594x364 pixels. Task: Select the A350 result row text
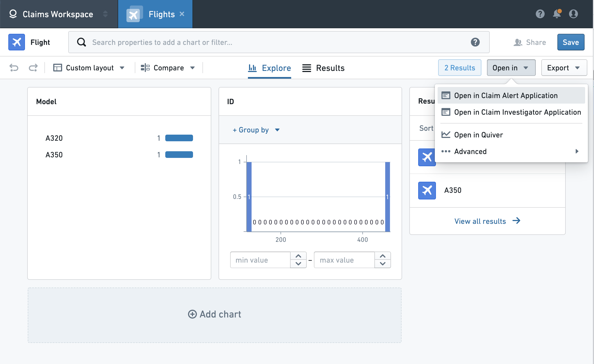click(453, 190)
